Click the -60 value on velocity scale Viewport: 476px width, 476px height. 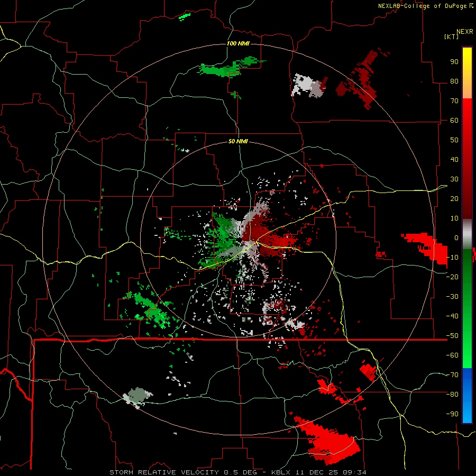tap(452, 355)
